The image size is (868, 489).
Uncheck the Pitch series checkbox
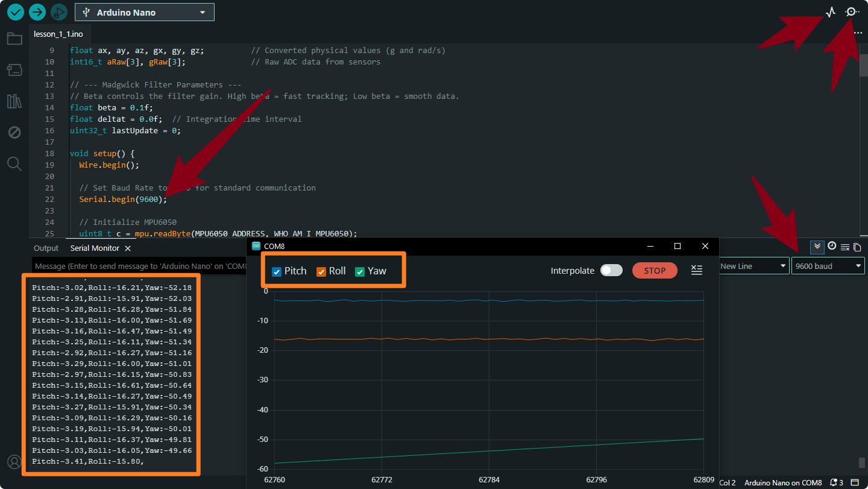[277, 271]
